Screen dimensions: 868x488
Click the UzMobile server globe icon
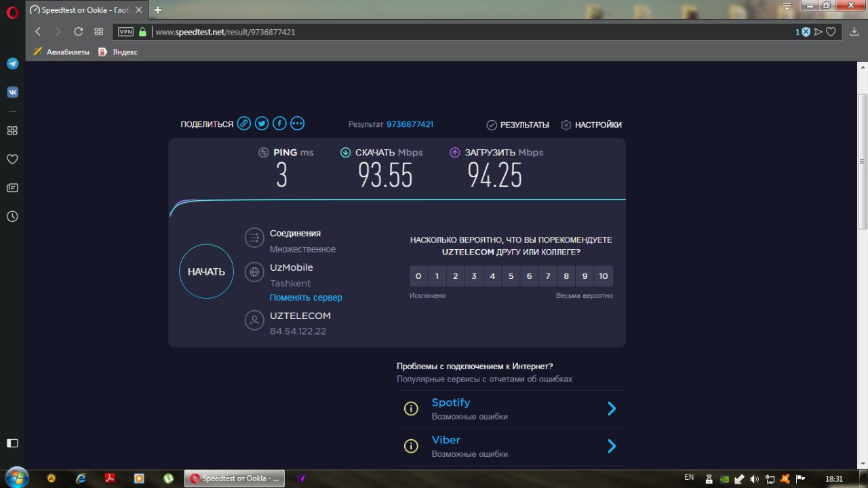[x=254, y=272]
